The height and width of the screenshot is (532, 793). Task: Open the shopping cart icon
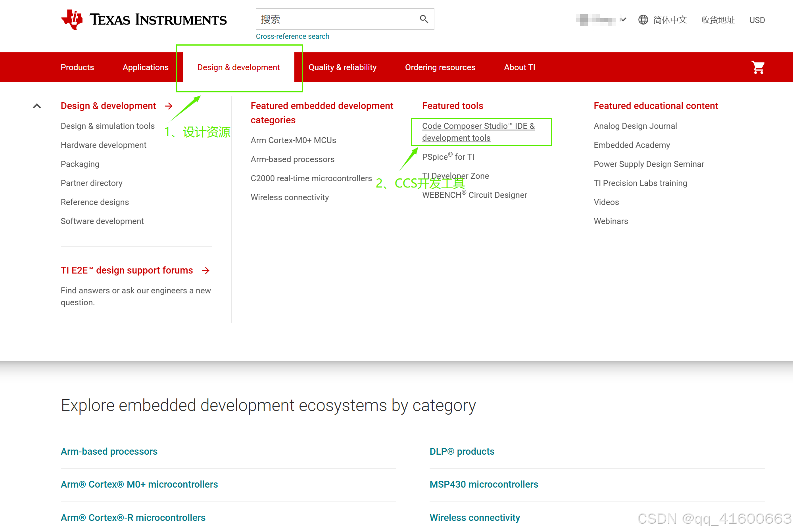point(758,67)
